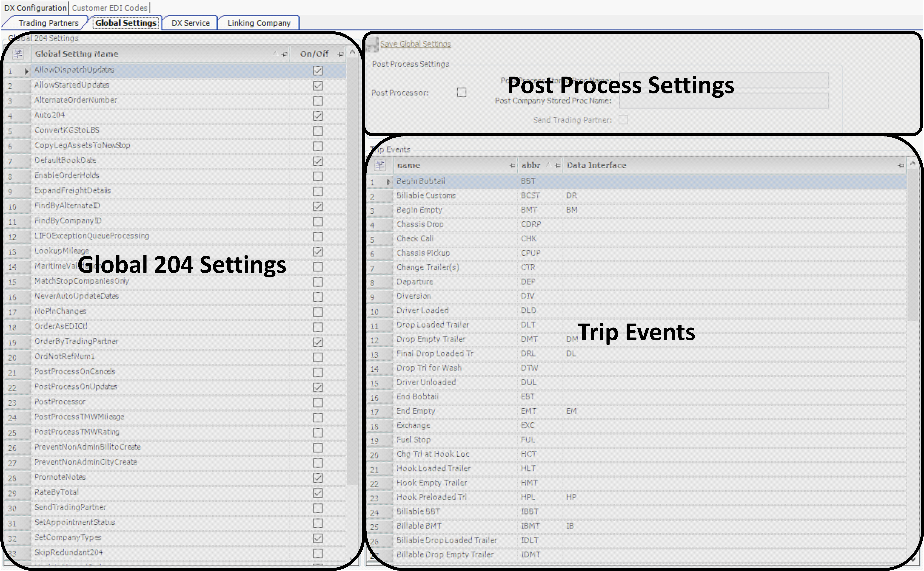Click the Post Processor Stored Proc Name field
924x571 pixels.
[724, 80]
